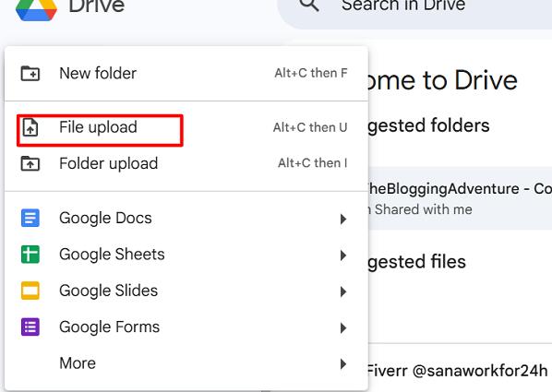Expand the More submenu arrow
The width and height of the screenshot is (552, 392).
pyautogui.click(x=343, y=363)
